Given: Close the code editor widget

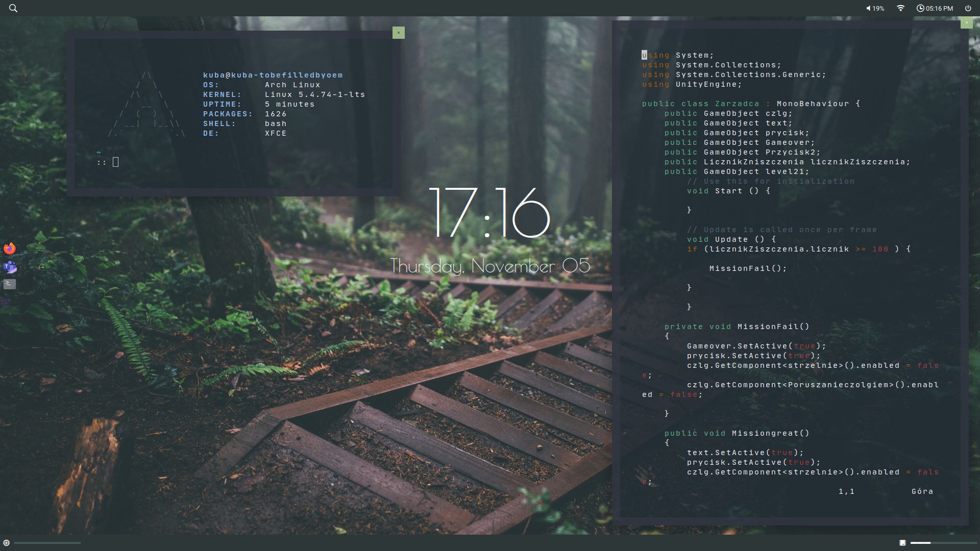Looking at the screenshot, I should coord(966,23).
